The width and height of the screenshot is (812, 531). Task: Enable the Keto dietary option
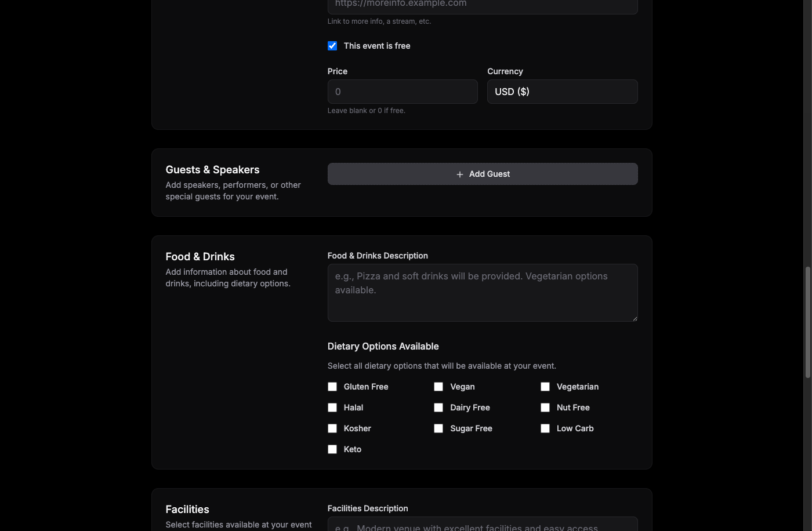point(332,449)
